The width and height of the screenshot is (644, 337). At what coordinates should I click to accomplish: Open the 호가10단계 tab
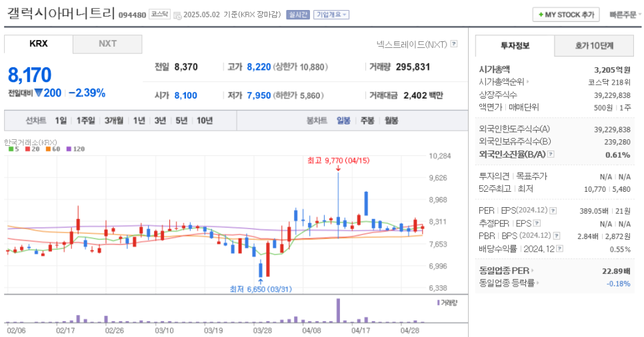(x=594, y=45)
